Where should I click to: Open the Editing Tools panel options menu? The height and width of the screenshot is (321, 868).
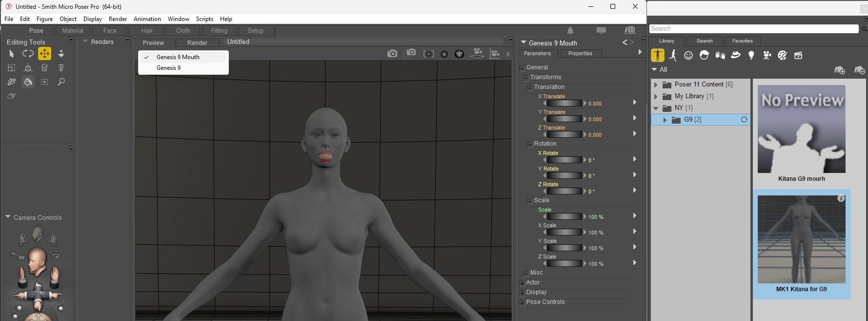[x=71, y=40]
